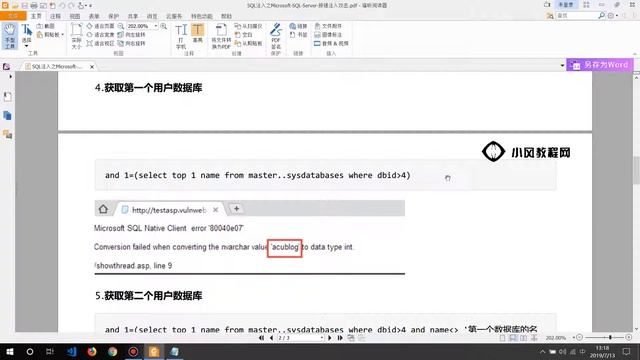The width and height of the screenshot is (640, 360).
Task: Switch to the Protect (保护) ribbon tab
Action: click(x=113, y=16)
